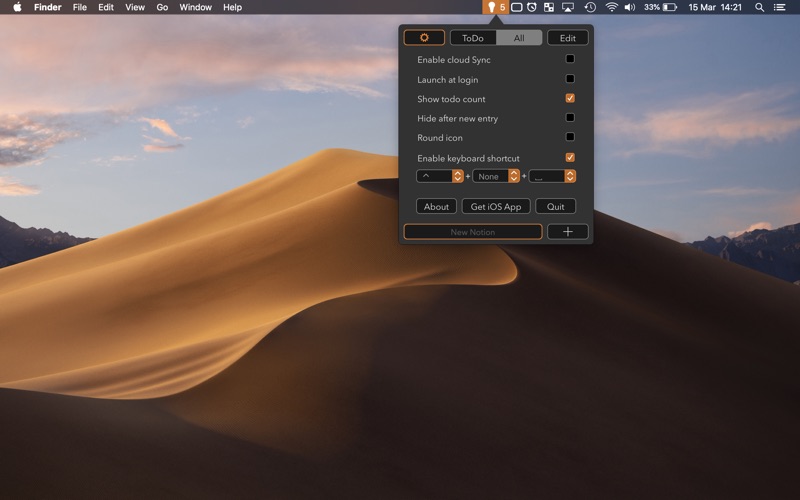
Task: Tick the Round icon checkbox
Action: pos(570,137)
